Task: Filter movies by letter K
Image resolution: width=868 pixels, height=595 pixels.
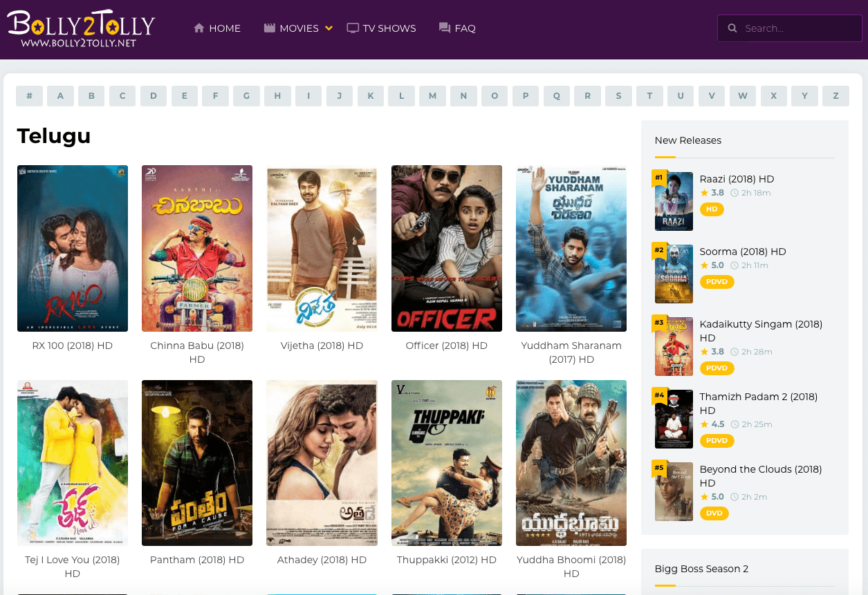Action: coord(371,96)
